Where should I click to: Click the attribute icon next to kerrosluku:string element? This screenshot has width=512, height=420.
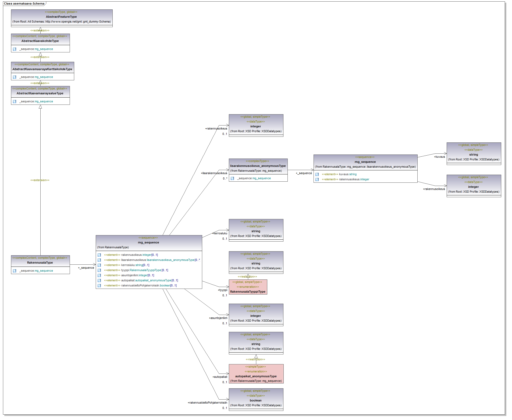pyautogui.click(x=99, y=265)
